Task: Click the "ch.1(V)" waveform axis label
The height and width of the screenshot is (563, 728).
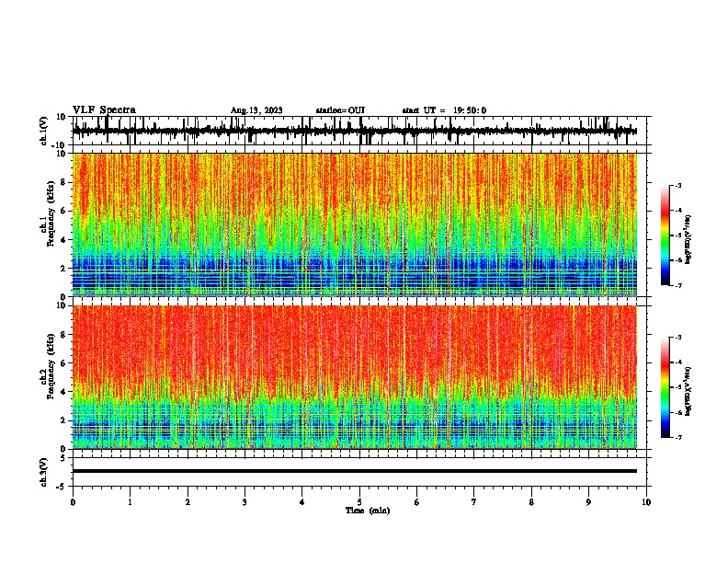Action: tap(45, 131)
